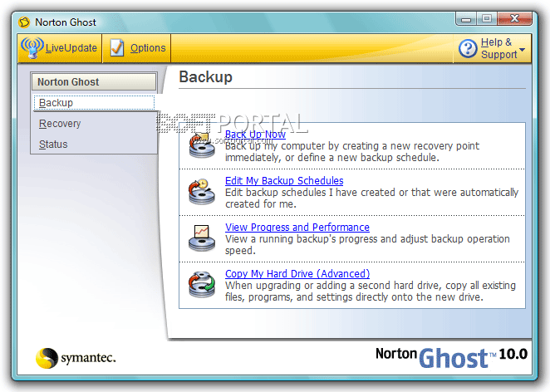Screen dimensions: 550x392
Task: Click the Norton Ghost title bar icon
Action: pyautogui.click(x=24, y=22)
